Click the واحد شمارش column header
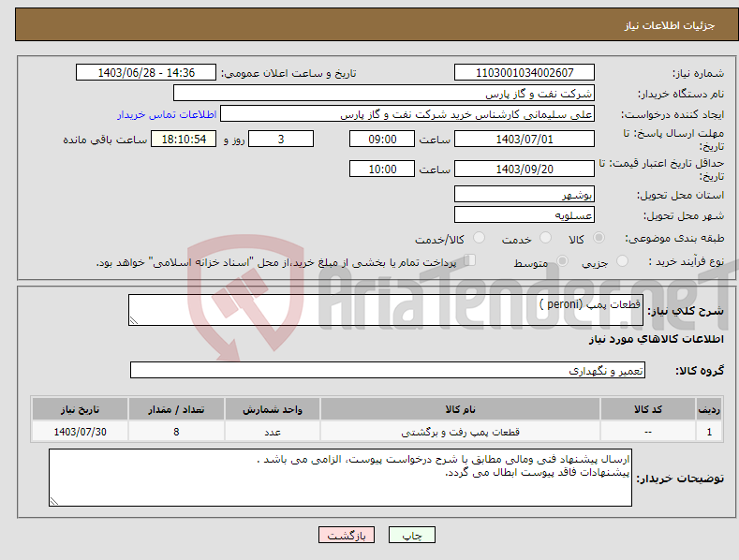739x560 pixels. click(273, 409)
